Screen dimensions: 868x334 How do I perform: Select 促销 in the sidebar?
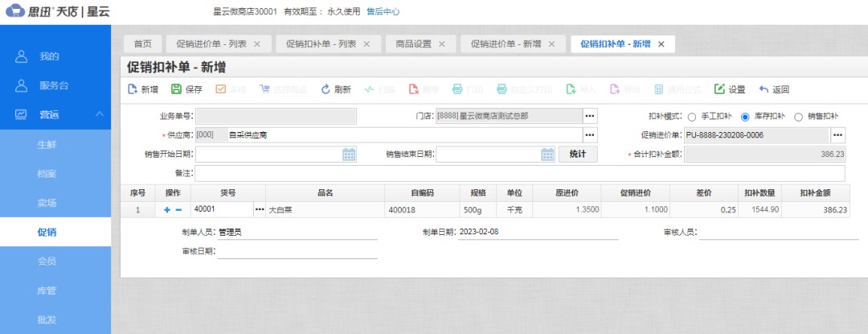coord(55,232)
